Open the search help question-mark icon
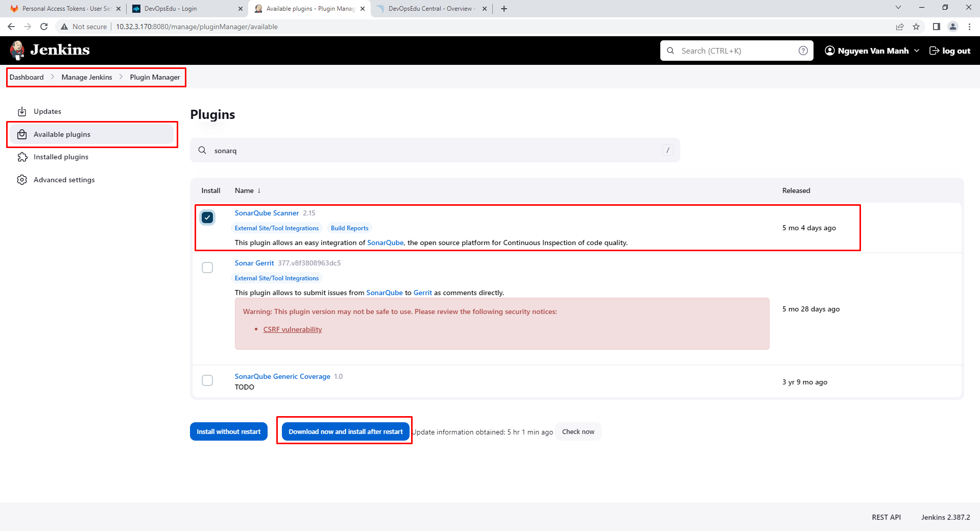 (803, 51)
